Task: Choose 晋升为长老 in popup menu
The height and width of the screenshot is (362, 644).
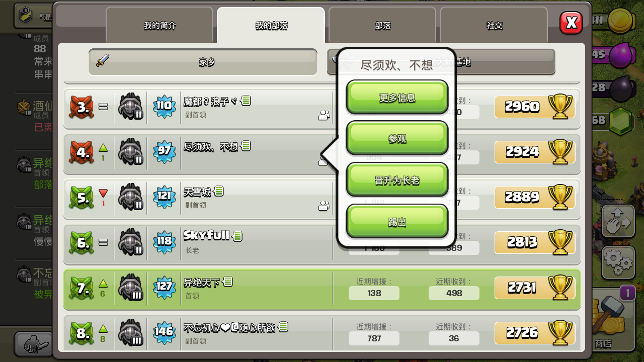Action: tap(397, 180)
